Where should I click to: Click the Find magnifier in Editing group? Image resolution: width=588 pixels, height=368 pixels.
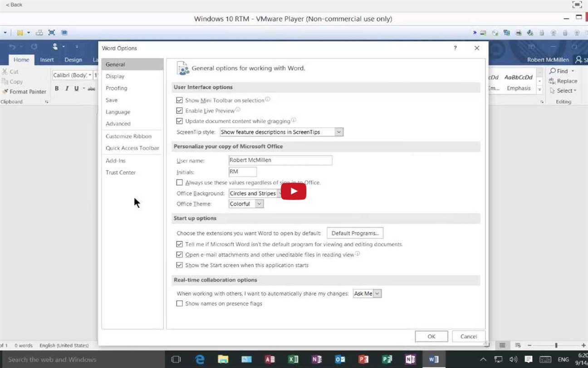(553, 71)
